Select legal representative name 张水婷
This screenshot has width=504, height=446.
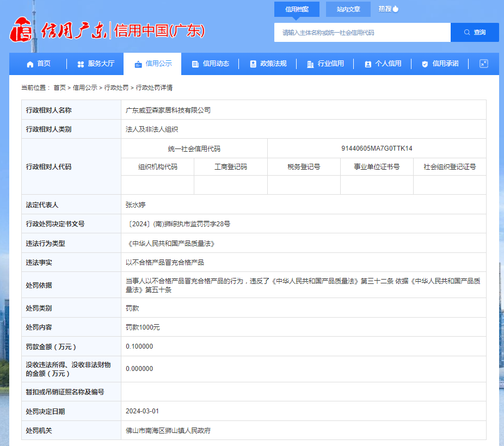(136, 205)
